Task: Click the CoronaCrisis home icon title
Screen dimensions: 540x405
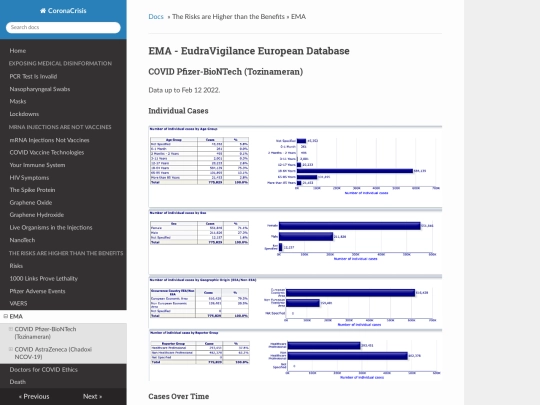Action: click(63, 11)
